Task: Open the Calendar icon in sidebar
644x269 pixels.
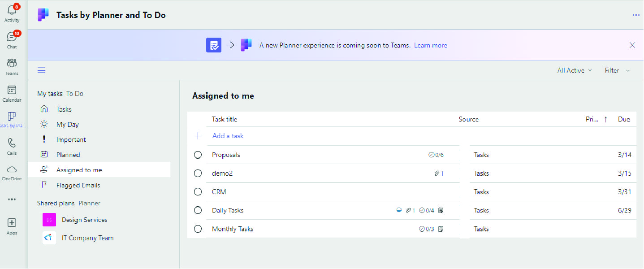Action: pos(12,90)
